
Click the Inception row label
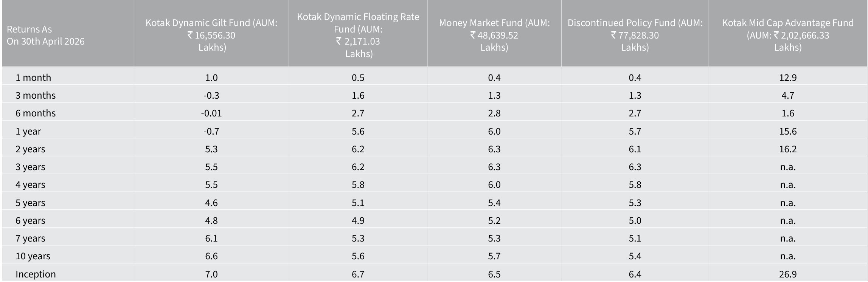point(36,274)
